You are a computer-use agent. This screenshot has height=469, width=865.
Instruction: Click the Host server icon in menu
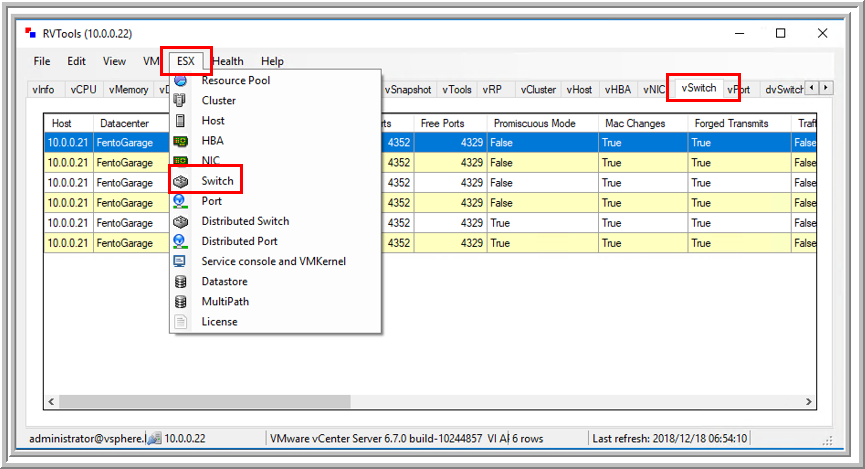point(181,120)
